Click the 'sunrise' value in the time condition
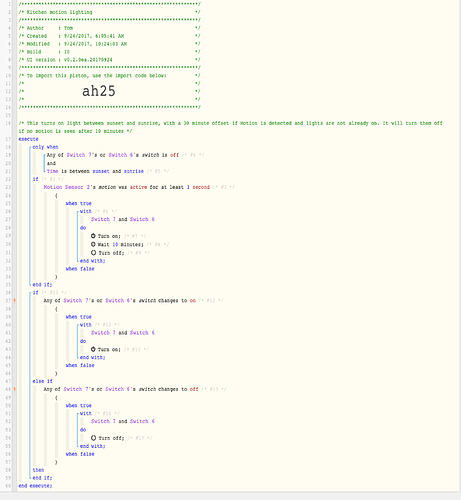461x500 pixels. click(x=134, y=171)
